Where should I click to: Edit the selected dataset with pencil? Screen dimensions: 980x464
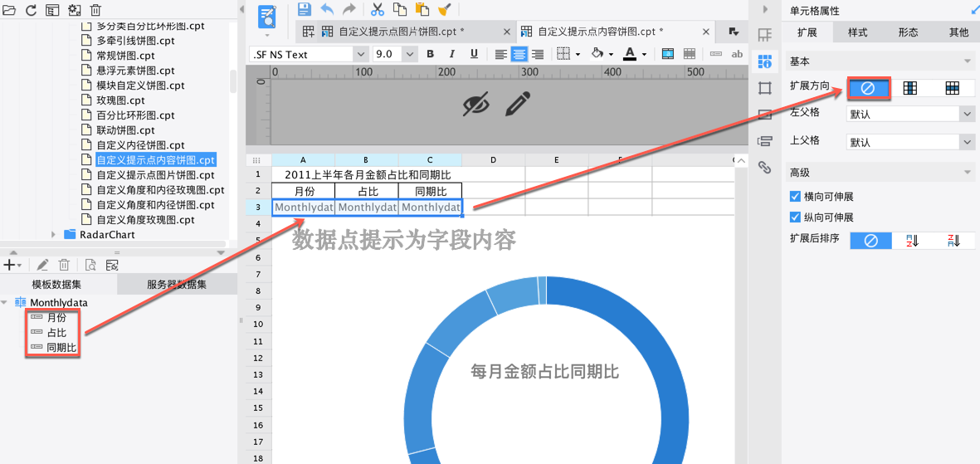pyautogui.click(x=42, y=265)
